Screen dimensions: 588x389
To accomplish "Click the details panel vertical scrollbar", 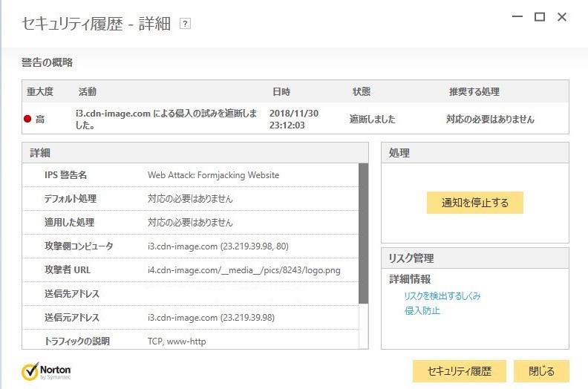I will pyautogui.click(x=363, y=234).
